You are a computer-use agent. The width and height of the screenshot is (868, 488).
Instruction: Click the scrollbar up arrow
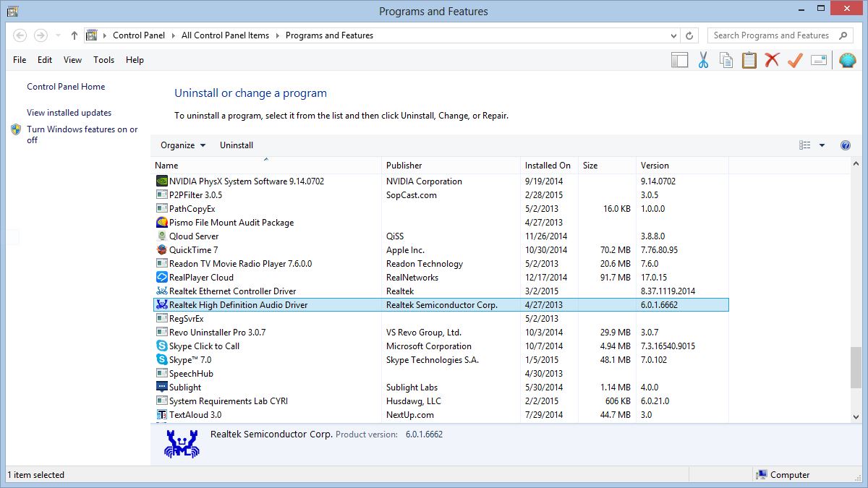tap(856, 163)
